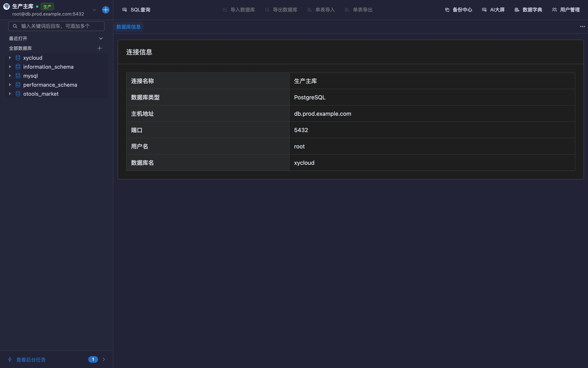
Task: Select the performance_schema tree item
Action: [56, 85]
